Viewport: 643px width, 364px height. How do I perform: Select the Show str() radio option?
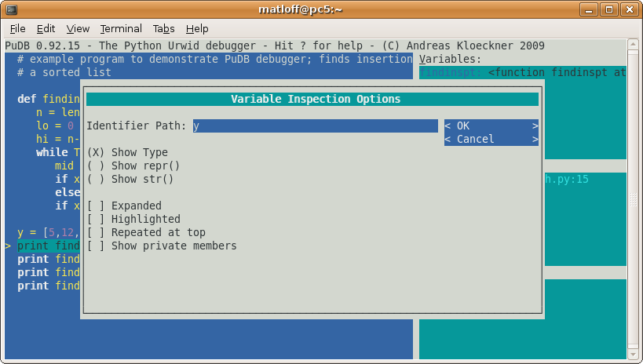(96, 180)
